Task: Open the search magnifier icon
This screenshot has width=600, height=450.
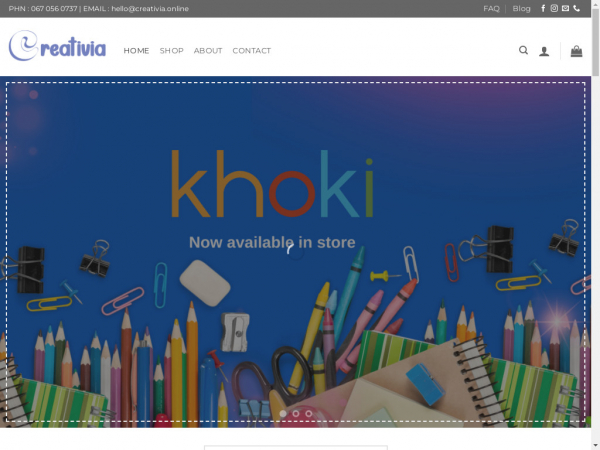Action: [x=523, y=50]
